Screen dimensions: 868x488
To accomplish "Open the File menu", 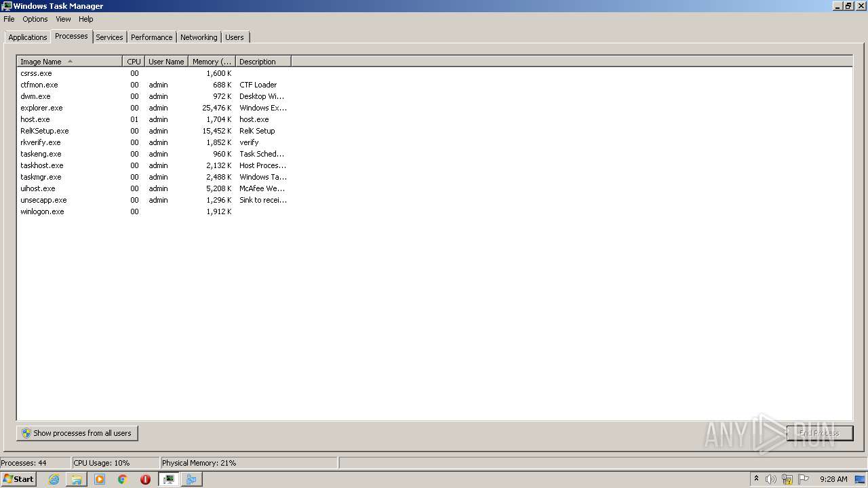I will 9,19.
